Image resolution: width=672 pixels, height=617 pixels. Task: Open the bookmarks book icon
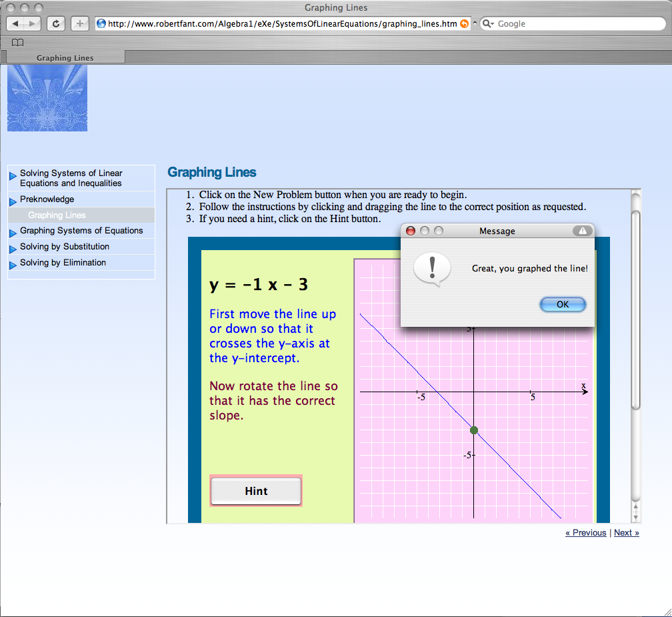17,43
